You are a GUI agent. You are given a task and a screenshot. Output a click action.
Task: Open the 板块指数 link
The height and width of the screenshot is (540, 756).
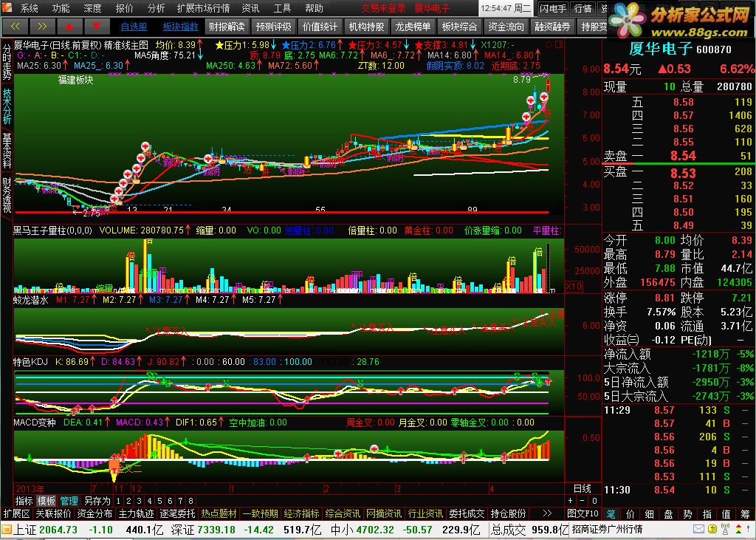pos(180,27)
